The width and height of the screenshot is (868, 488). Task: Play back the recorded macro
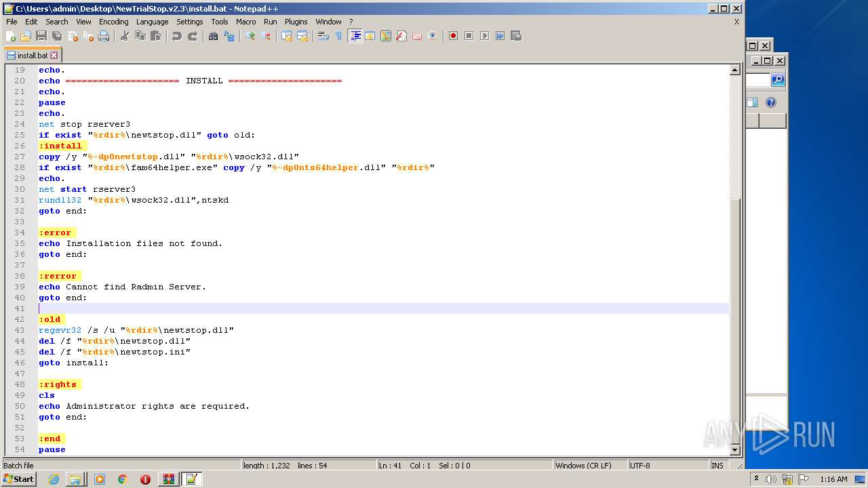tap(484, 36)
